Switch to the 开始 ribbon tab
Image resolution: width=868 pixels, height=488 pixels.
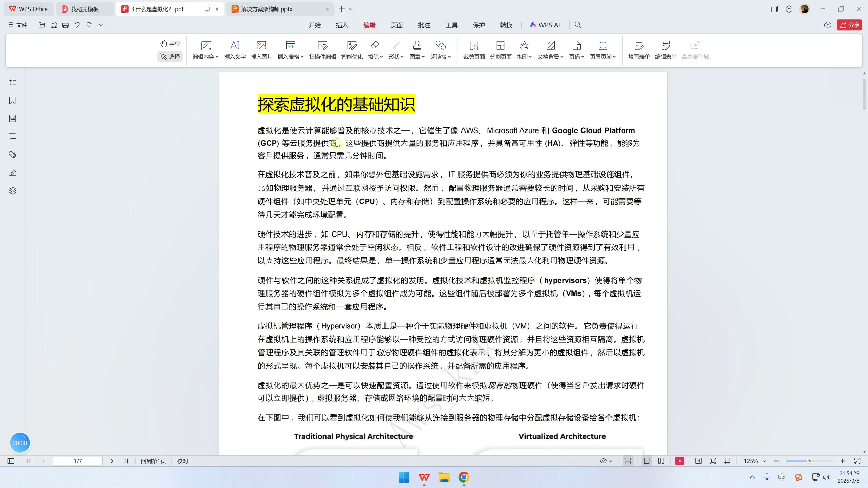315,25
